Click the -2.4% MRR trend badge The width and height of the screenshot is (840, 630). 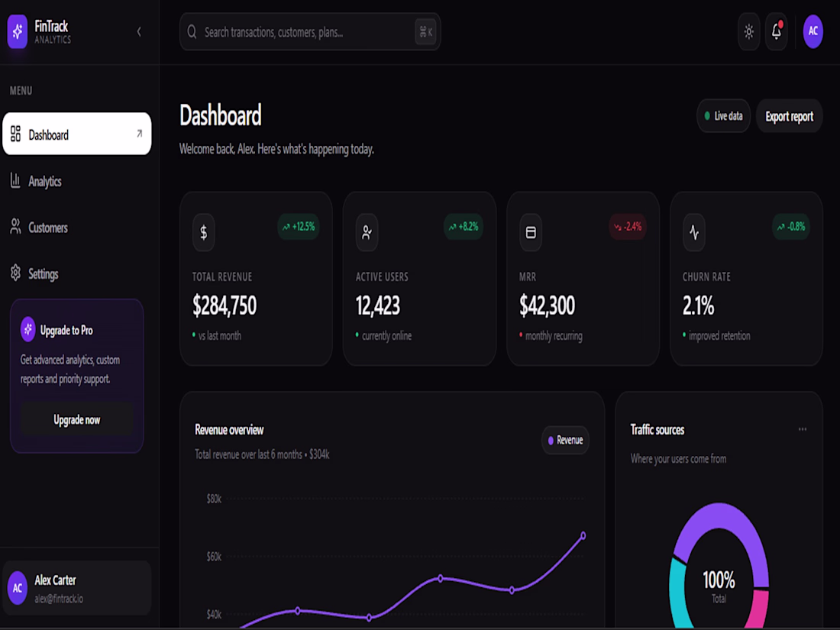pos(627,227)
